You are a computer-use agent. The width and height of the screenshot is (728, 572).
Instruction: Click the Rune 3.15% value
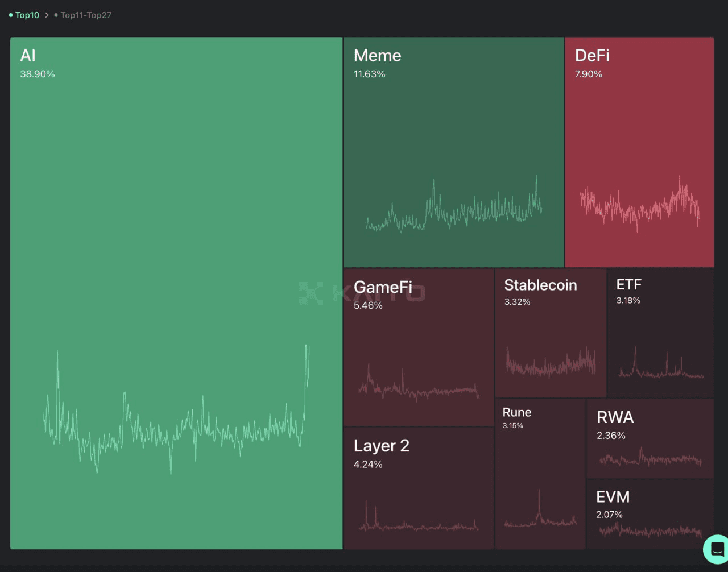point(513,425)
